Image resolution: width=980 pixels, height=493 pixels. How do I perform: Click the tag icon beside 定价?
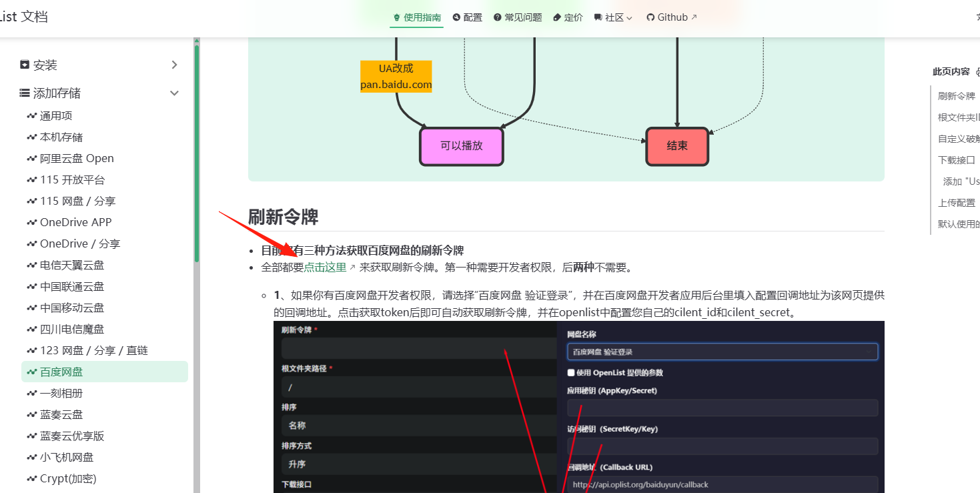tap(558, 17)
